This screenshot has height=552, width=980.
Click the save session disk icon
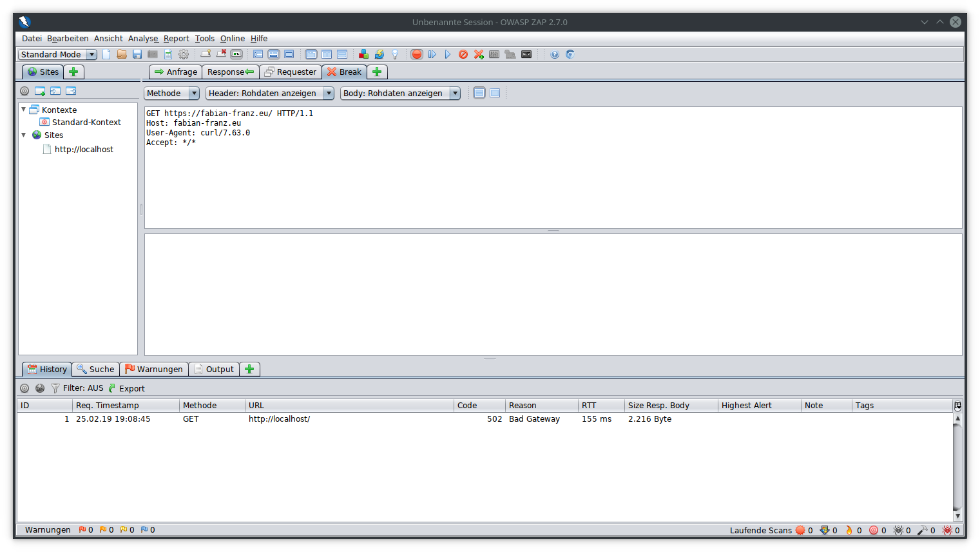137,55
